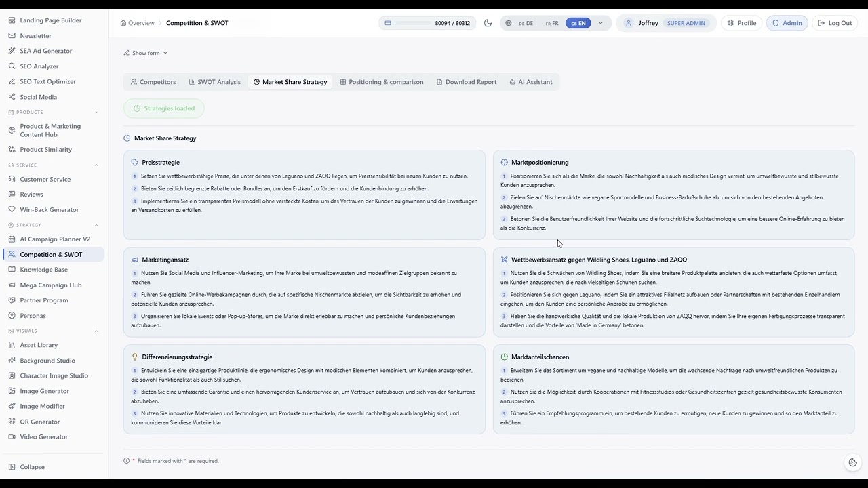Select Positioning & comparison tab
Viewport: 868px width, 488px height.
pyautogui.click(x=382, y=82)
